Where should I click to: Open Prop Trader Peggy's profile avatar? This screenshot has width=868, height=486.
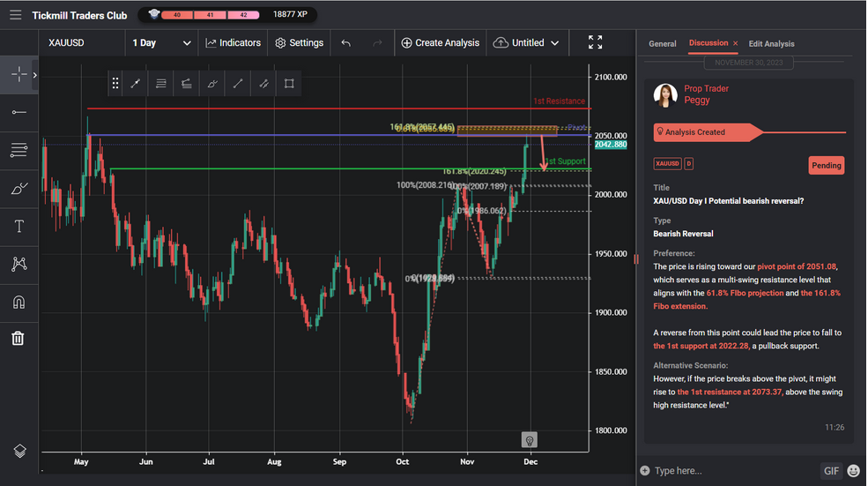coord(664,95)
